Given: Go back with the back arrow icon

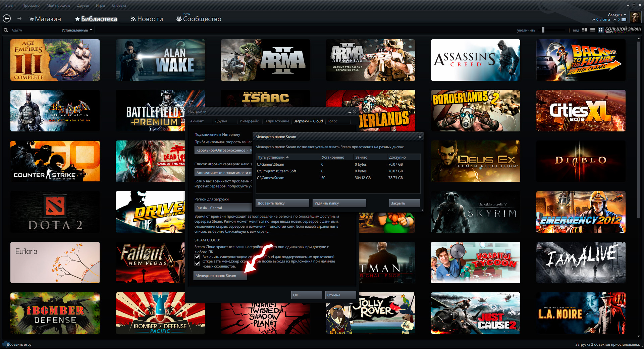Looking at the screenshot, I should [x=7, y=19].
